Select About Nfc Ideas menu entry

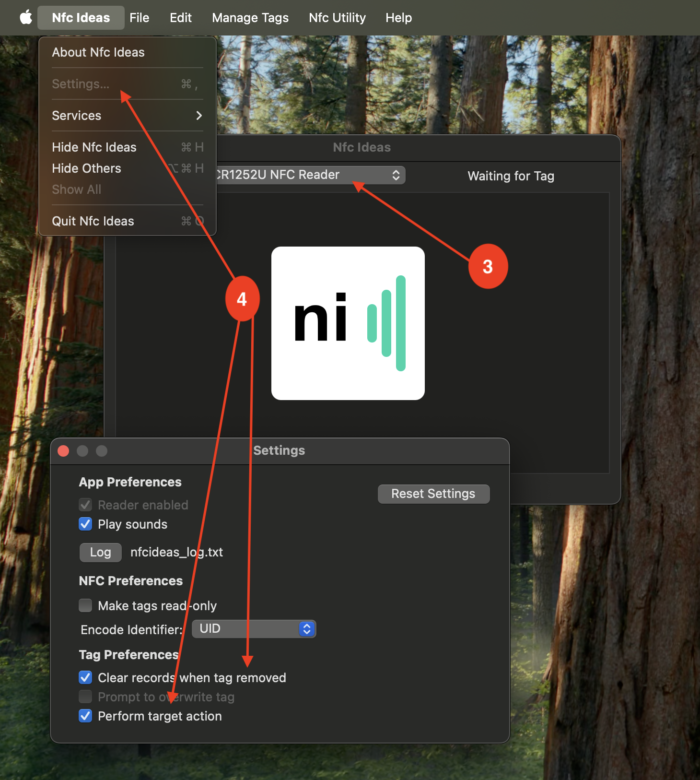[x=98, y=52]
